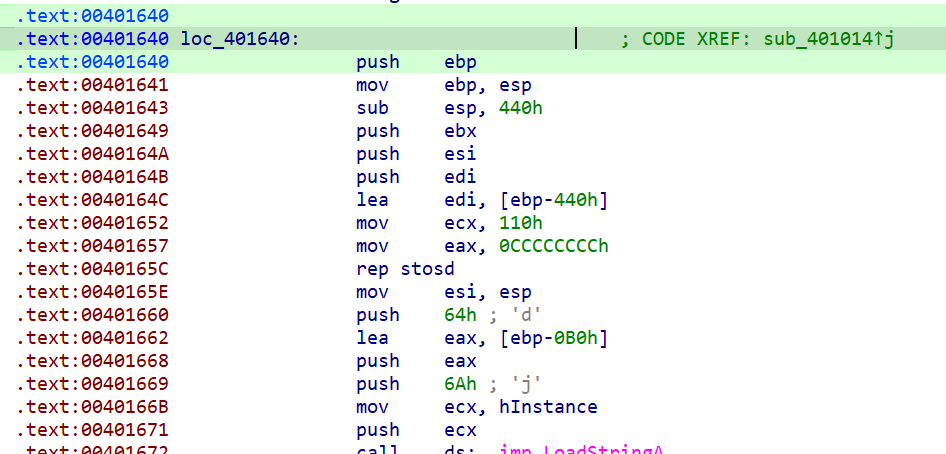Select push eax at 00401668

pos(416,361)
